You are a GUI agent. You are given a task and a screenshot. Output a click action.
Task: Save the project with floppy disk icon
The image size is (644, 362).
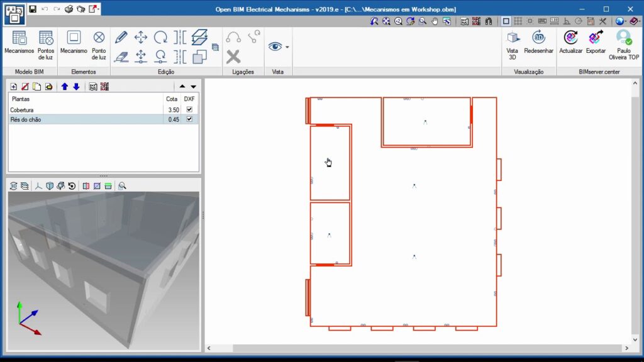point(33,9)
